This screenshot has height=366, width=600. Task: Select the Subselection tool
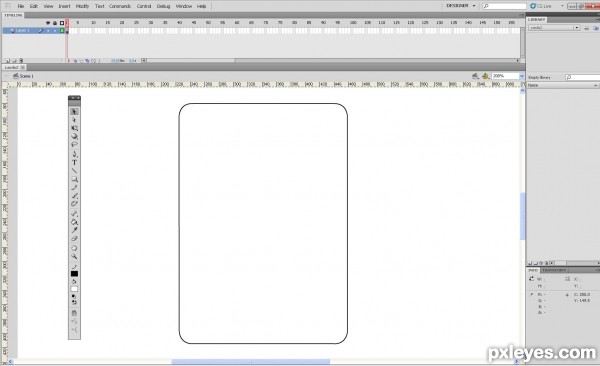click(x=74, y=120)
